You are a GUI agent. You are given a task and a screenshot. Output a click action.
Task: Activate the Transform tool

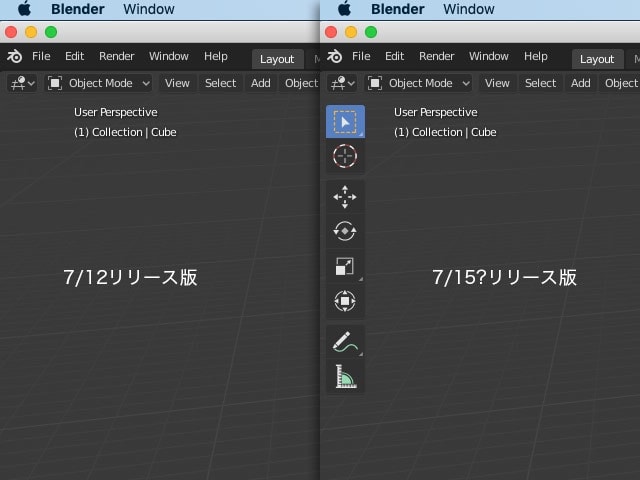click(345, 300)
